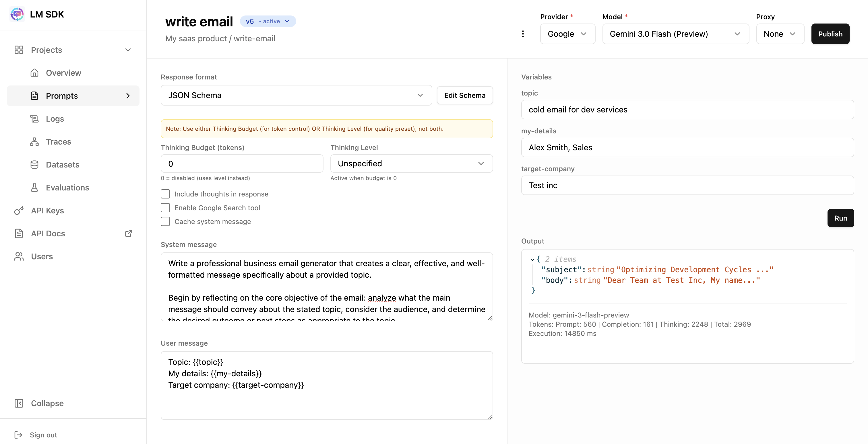Open Logs in the sidebar
The height and width of the screenshot is (444, 868).
pos(55,119)
